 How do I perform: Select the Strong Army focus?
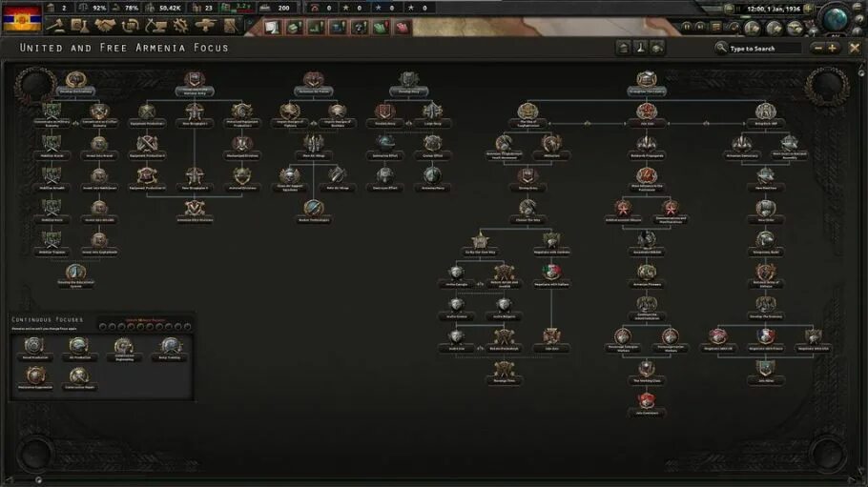point(527,179)
